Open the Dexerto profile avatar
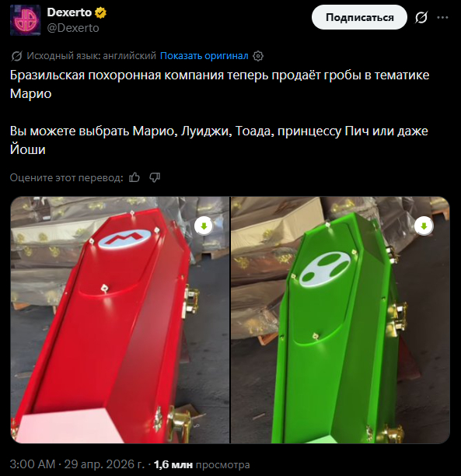461x476 pixels. [x=25, y=20]
